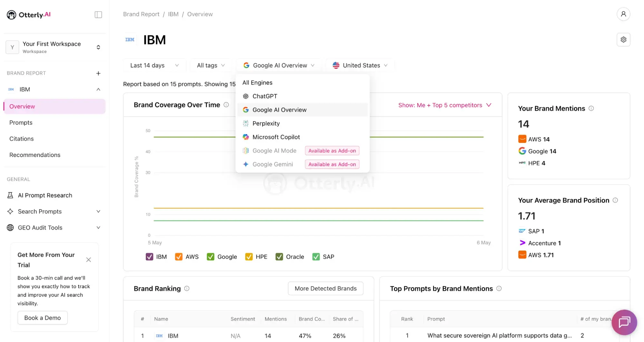Click the AWS logo in Brand Mentions
This screenshot has height=342, width=644.
click(x=522, y=139)
